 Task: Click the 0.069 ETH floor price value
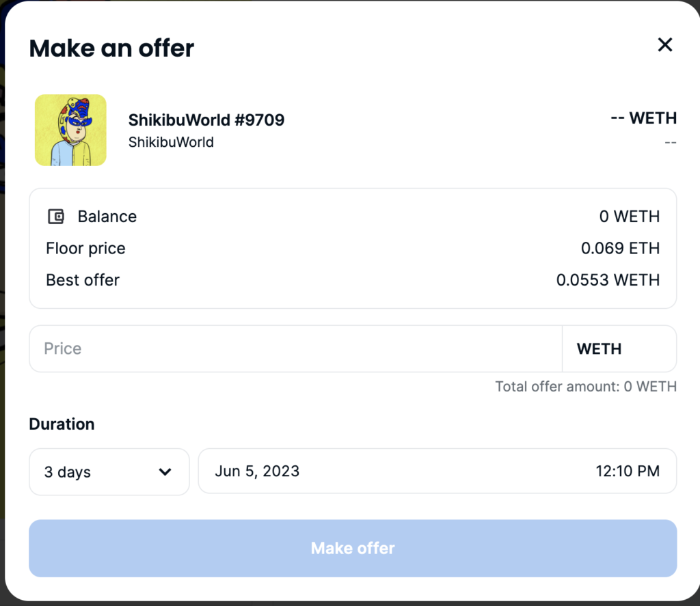620,248
